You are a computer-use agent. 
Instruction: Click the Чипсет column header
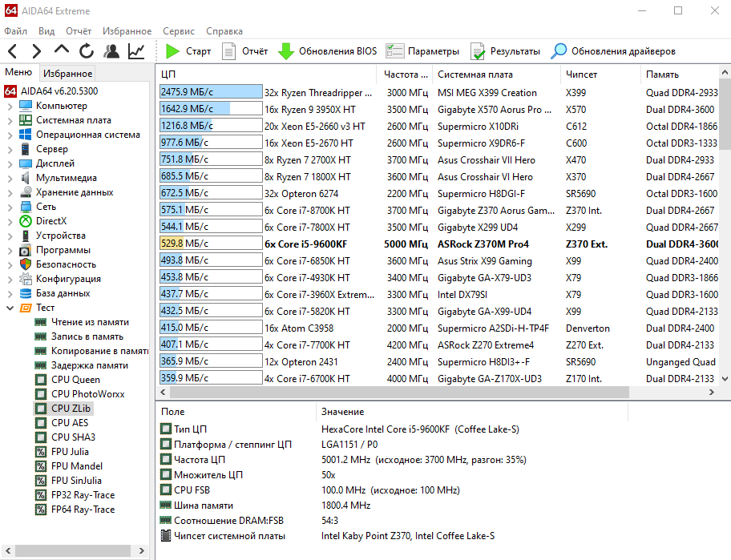tap(581, 74)
